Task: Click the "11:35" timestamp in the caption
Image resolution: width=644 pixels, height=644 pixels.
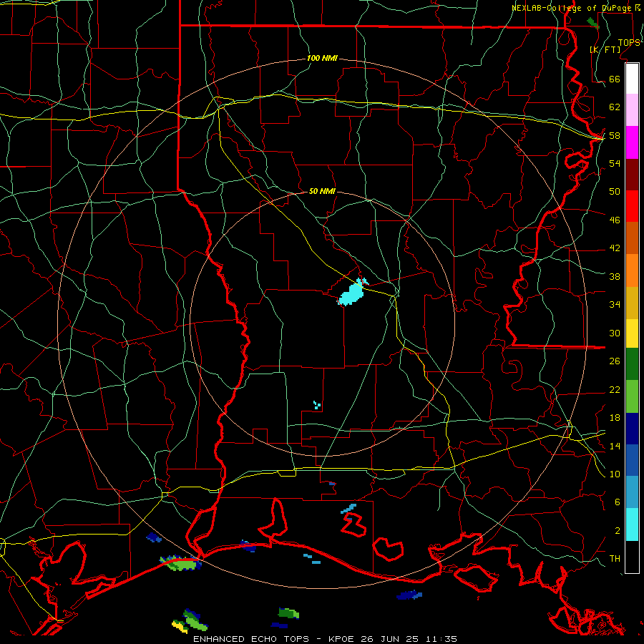Action: coord(441,639)
